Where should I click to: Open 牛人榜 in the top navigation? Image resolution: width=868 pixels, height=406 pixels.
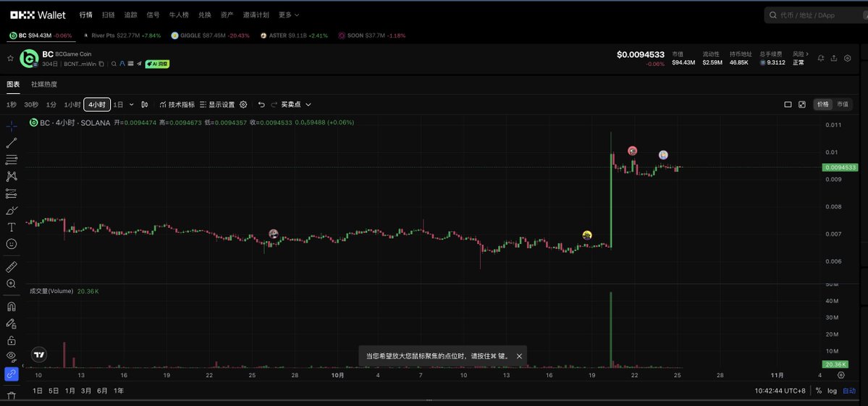178,14
